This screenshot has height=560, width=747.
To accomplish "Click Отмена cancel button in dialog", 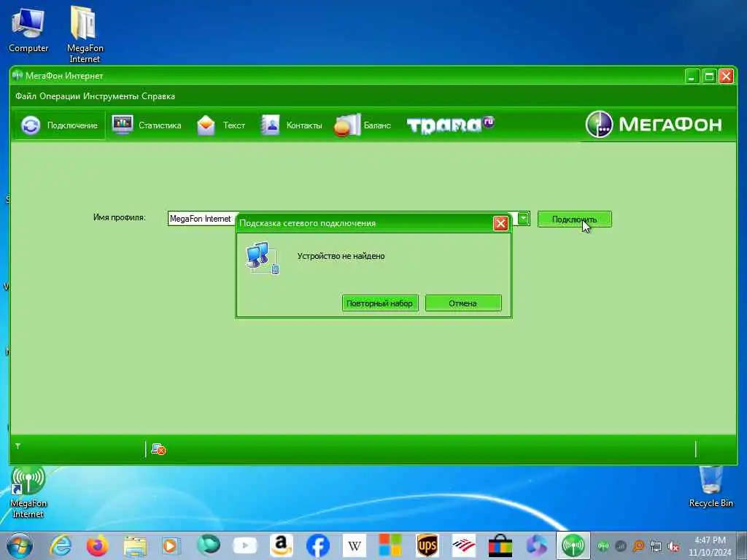I will click(x=463, y=303).
